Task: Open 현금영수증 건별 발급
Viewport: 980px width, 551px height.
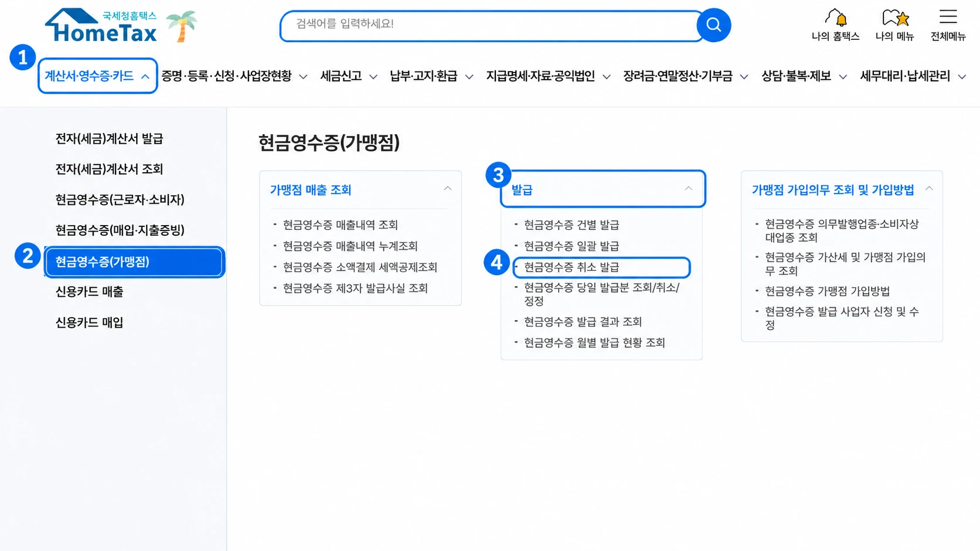Action: point(571,225)
